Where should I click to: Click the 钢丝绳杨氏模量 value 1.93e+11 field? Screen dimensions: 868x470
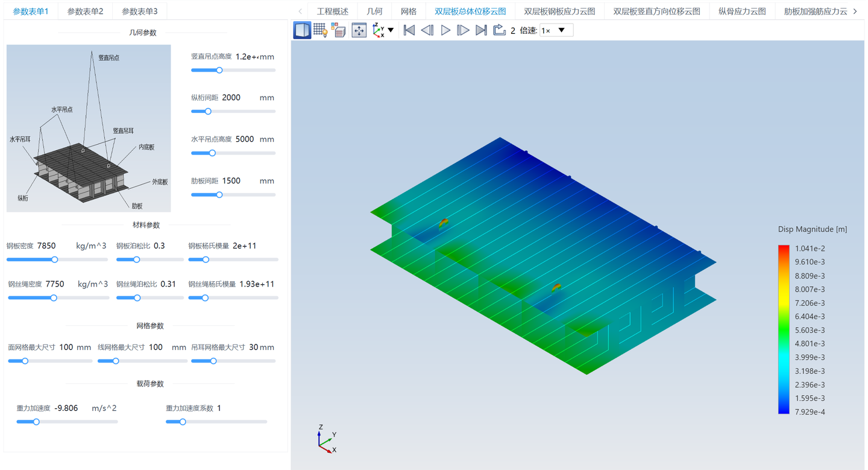(x=257, y=284)
